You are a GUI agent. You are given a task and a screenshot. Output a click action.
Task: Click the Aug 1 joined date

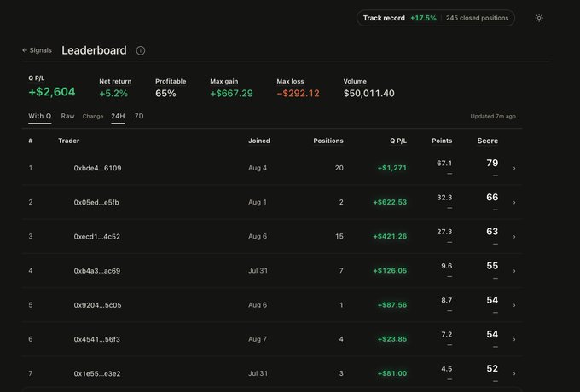click(258, 203)
